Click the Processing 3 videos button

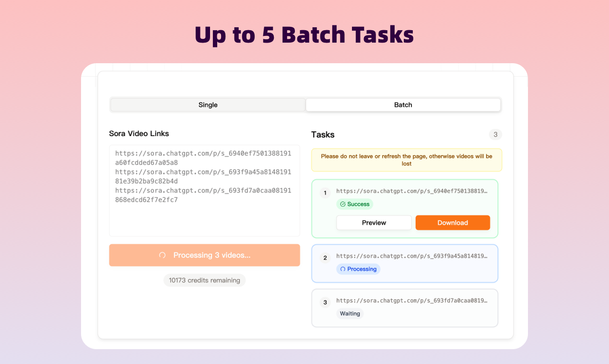pos(204,255)
